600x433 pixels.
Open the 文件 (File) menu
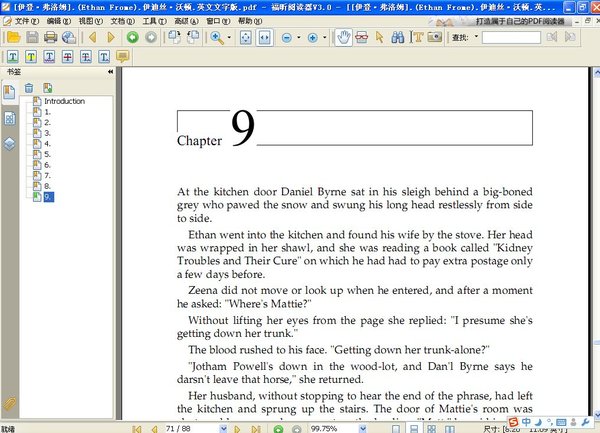point(27,21)
